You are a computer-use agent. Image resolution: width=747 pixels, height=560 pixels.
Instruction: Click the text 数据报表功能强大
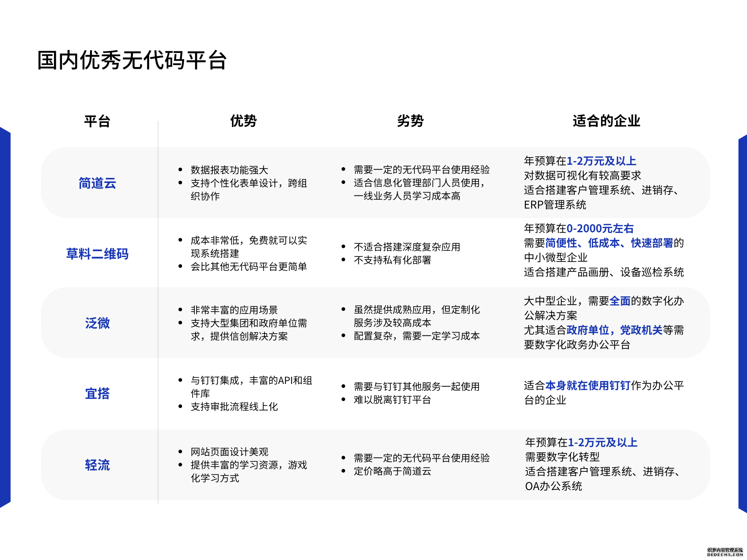tap(229, 170)
